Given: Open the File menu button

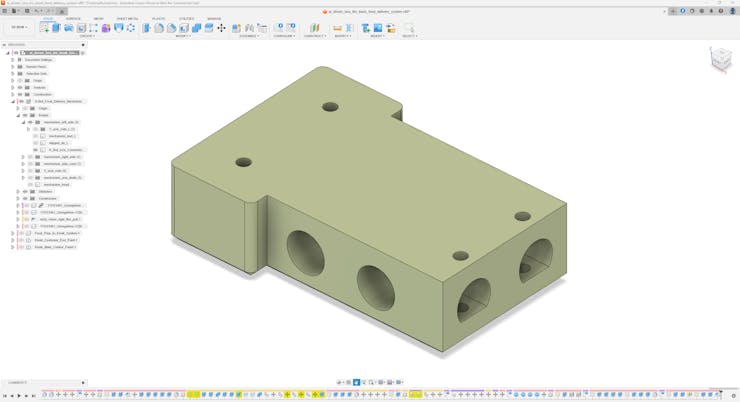Looking at the screenshot, I should pos(15,11).
